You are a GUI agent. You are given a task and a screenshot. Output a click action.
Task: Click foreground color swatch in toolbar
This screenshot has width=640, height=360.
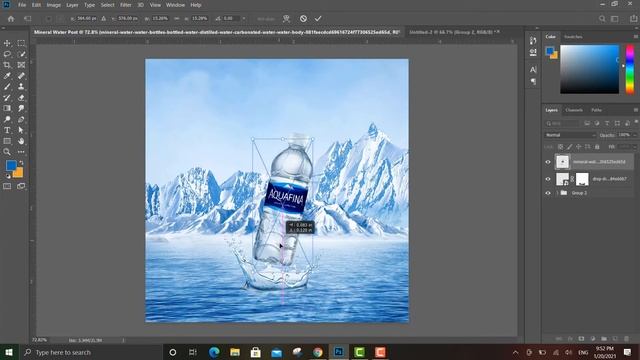tap(11, 165)
